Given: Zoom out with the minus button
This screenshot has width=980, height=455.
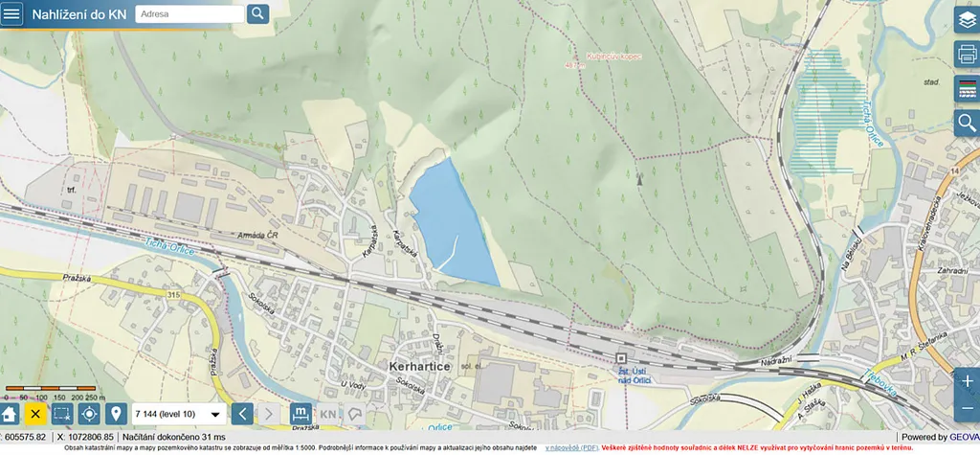Looking at the screenshot, I should click(x=967, y=408).
